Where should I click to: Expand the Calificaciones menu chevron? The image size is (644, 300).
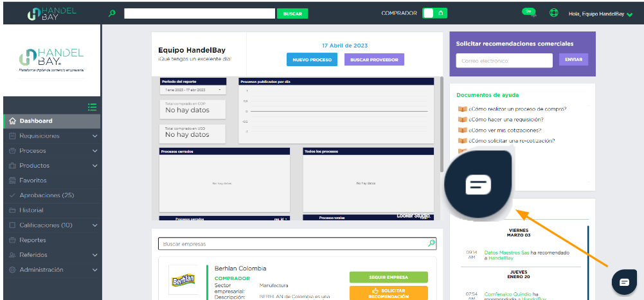click(95, 225)
